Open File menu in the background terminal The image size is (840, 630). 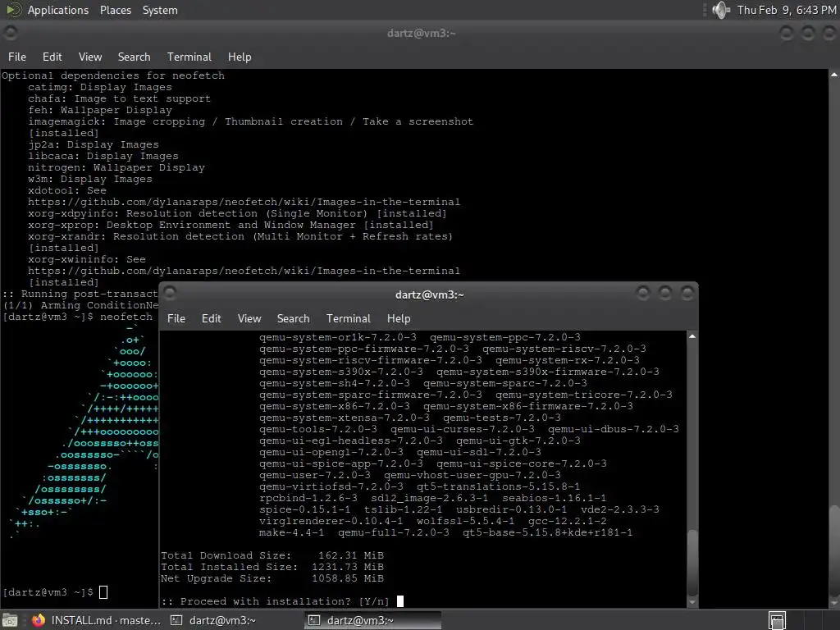click(x=17, y=57)
